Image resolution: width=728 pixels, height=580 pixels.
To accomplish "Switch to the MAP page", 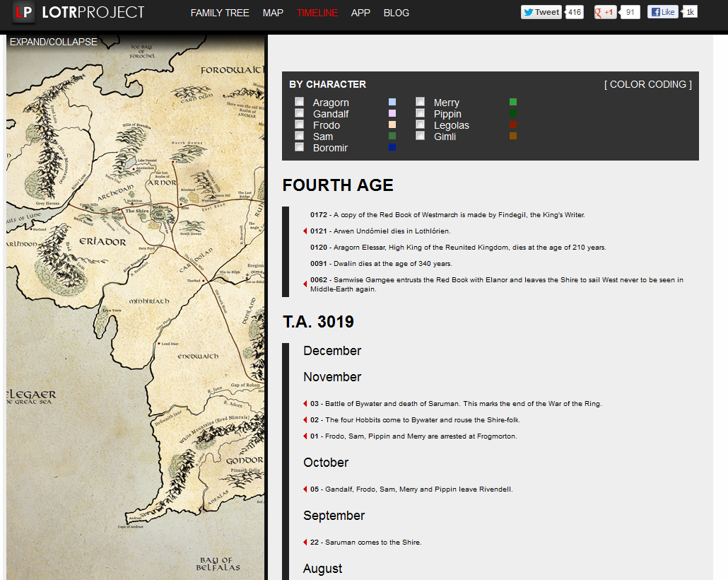I will [x=273, y=13].
